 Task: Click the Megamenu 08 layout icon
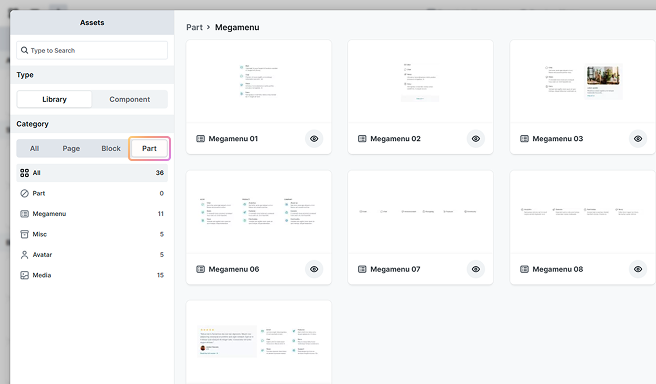tap(524, 269)
